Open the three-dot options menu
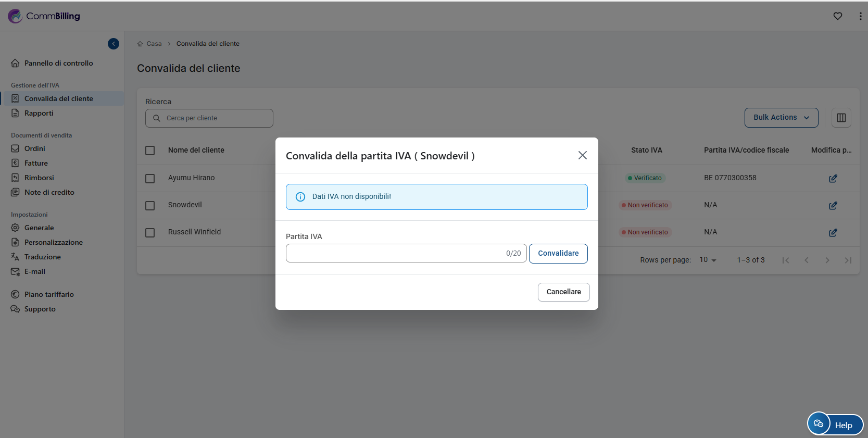The height and width of the screenshot is (438, 868). (860, 16)
